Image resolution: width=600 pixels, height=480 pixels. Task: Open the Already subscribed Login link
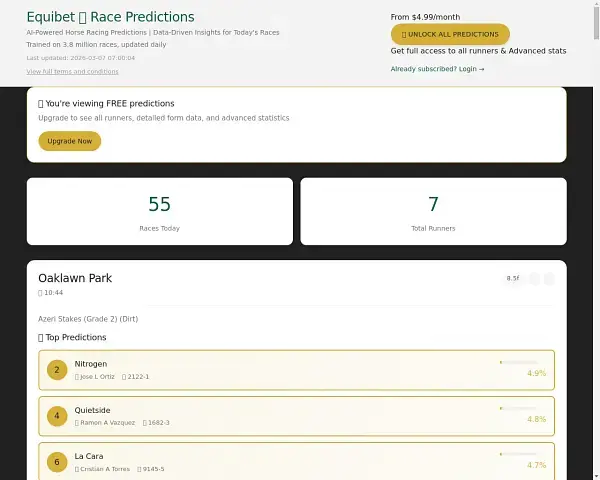pyautogui.click(x=437, y=69)
